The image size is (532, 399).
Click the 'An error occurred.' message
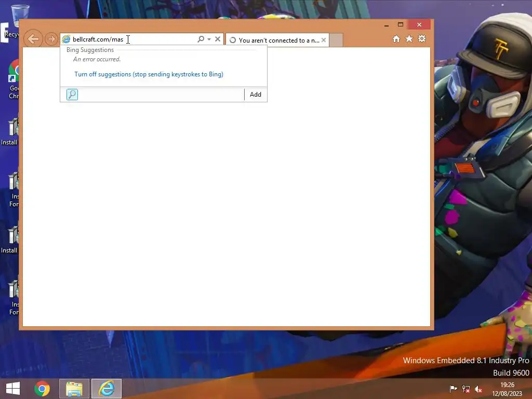pyautogui.click(x=97, y=59)
